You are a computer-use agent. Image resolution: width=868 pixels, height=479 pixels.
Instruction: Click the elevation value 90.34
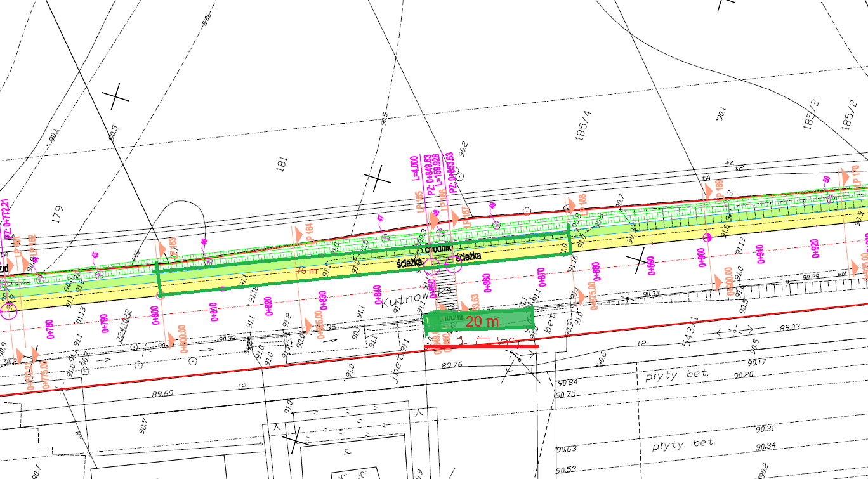click(x=766, y=447)
